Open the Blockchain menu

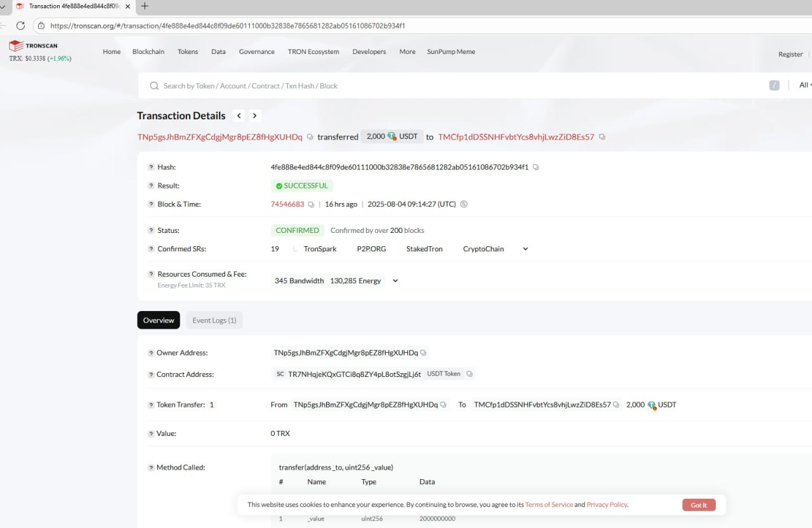pyautogui.click(x=148, y=52)
